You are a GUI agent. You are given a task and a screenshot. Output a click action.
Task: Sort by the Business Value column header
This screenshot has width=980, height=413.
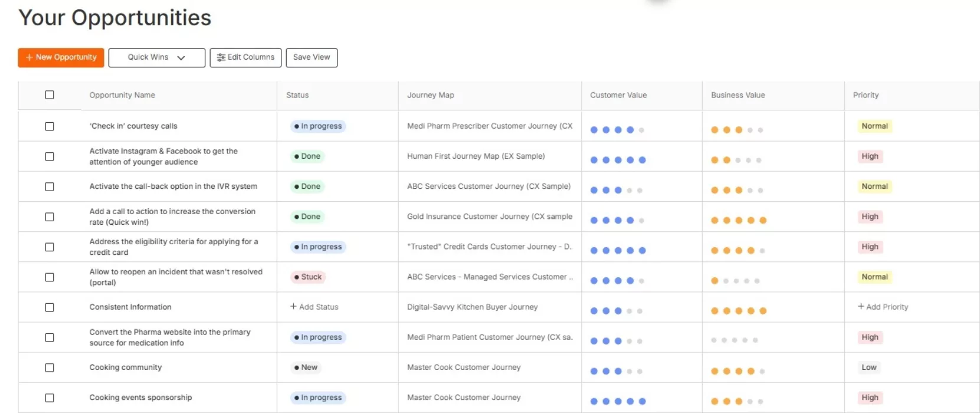(738, 95)
